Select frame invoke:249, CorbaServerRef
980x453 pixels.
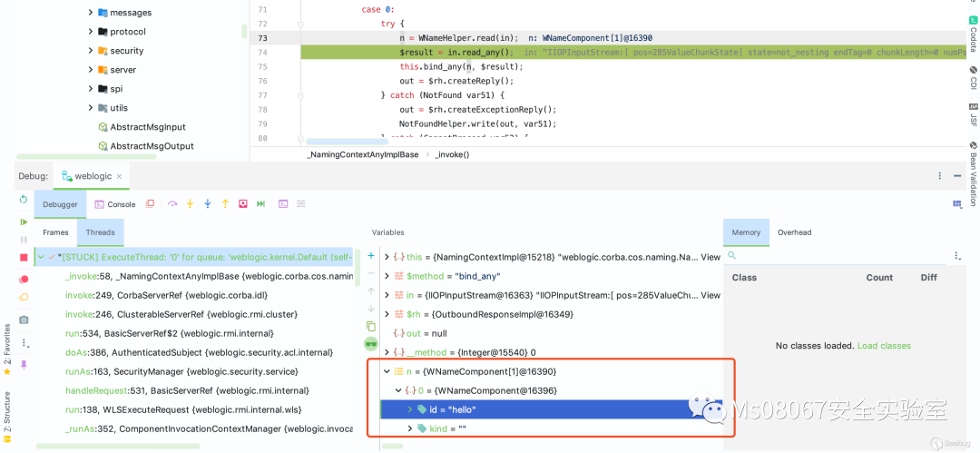pyautogui.click(x=167, y=295)
